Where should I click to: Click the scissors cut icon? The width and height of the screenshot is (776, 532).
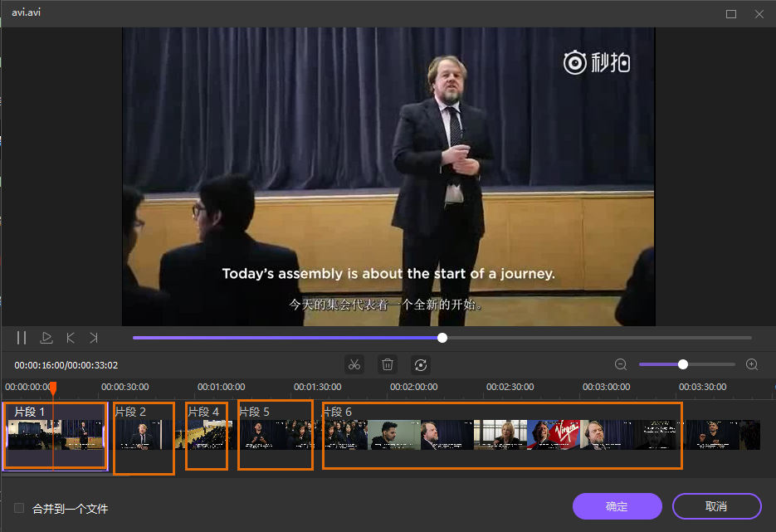click(x=354, y=364)
